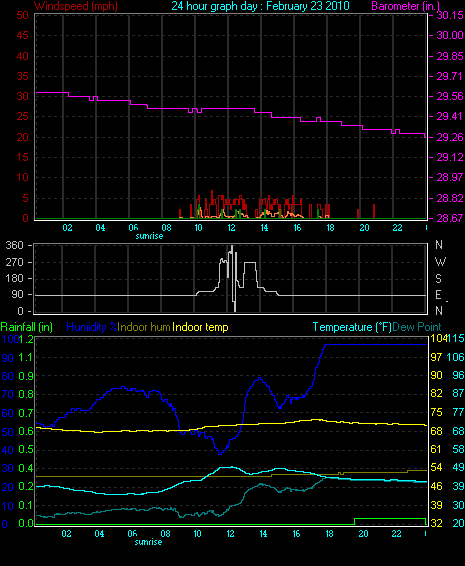Click the 30.15 barometer scale value
Screen dimensions: 465x566
point(450,15)
